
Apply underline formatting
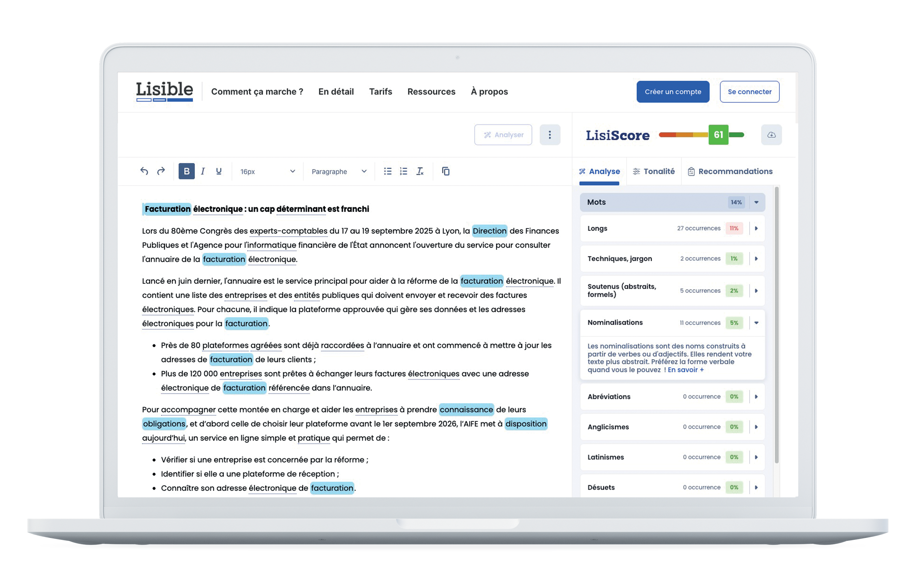(x=218, y=172)
